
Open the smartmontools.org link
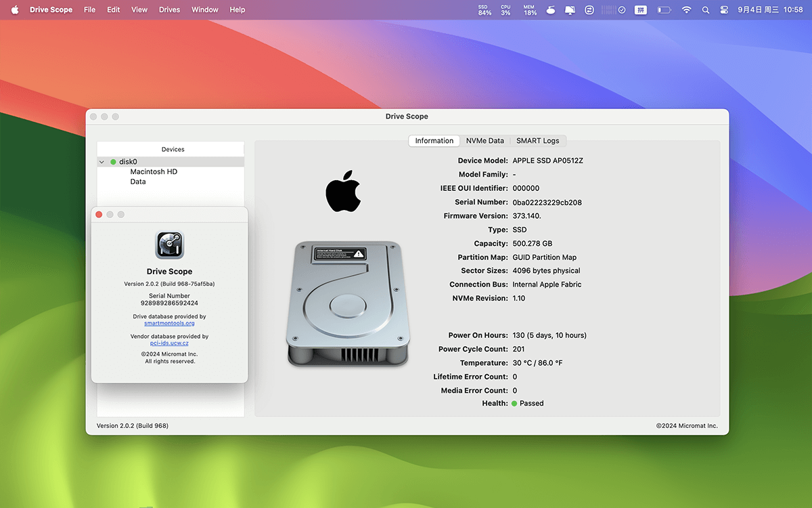[x=169, y=323]
